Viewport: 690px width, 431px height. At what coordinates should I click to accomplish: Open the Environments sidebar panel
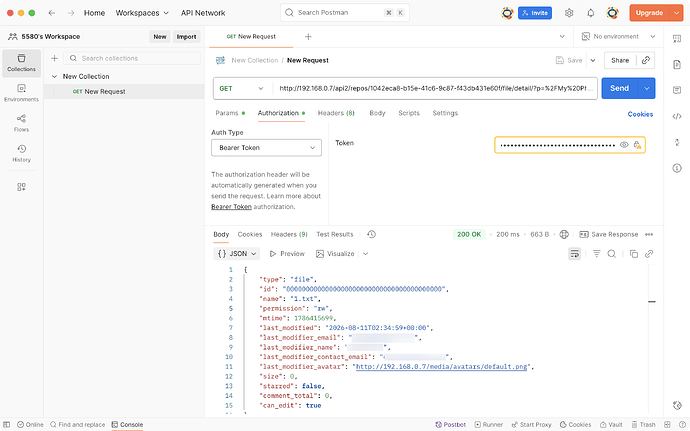point(21,93)
